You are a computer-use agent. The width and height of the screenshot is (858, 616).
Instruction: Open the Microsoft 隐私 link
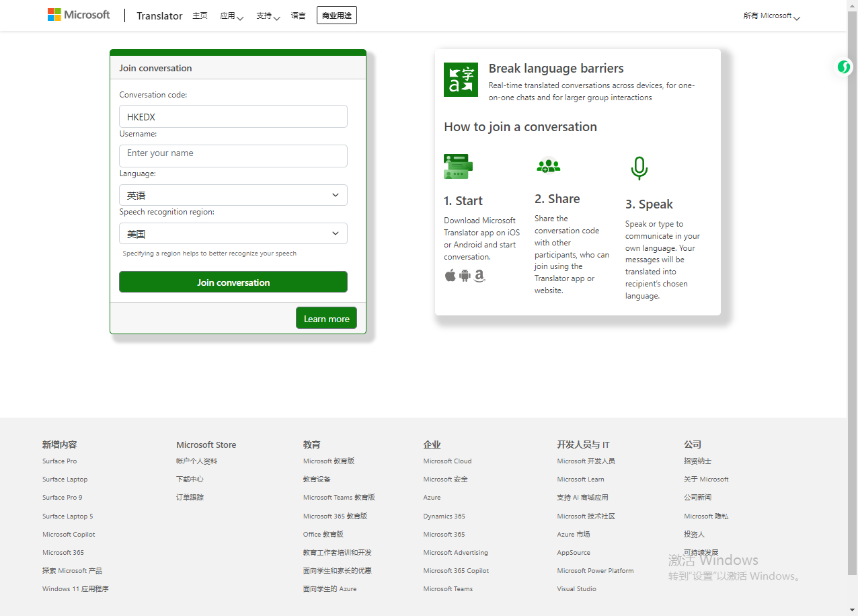pos(706,516)
